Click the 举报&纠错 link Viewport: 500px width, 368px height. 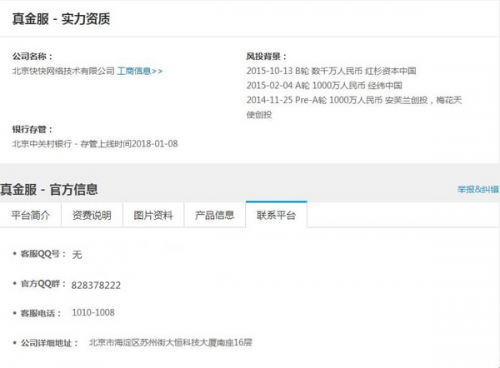tap(478, 189)
